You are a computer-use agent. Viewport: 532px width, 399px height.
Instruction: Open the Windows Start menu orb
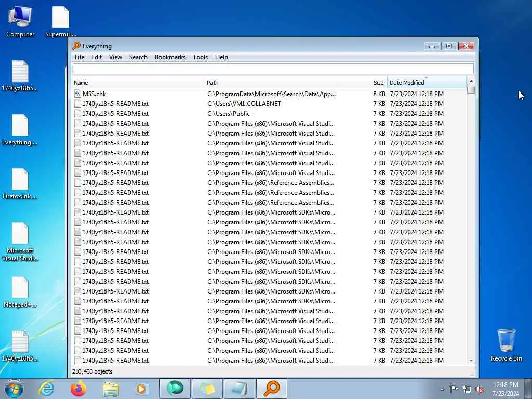pos(14,389)
